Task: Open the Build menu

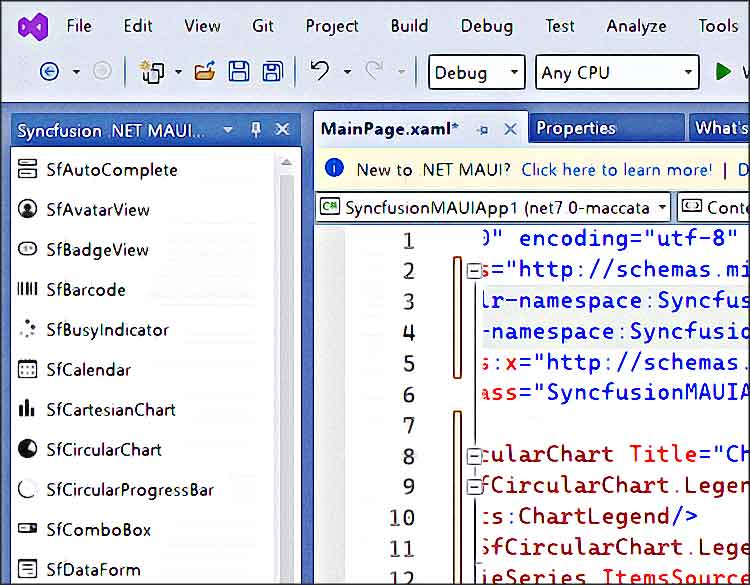Action: coord(409,26)
